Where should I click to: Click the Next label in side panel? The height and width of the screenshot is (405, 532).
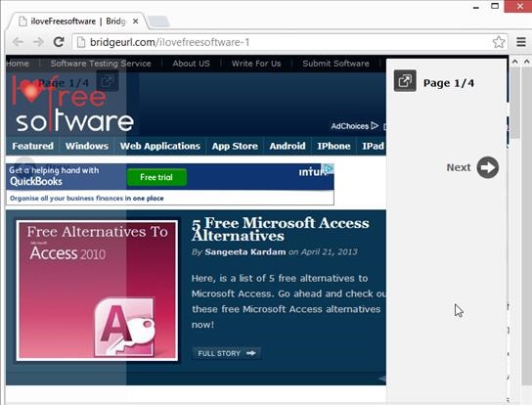pos(459,167)
